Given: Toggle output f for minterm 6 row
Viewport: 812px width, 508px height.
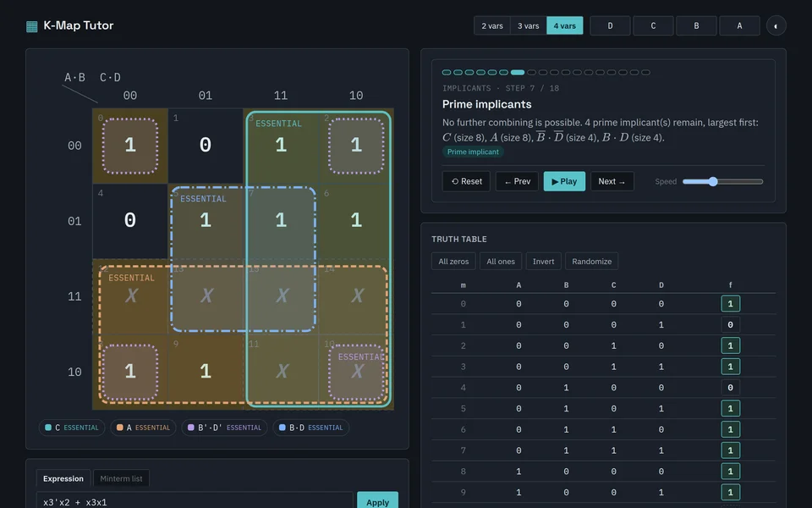Looking at the screenshot, I should (730, 429).
